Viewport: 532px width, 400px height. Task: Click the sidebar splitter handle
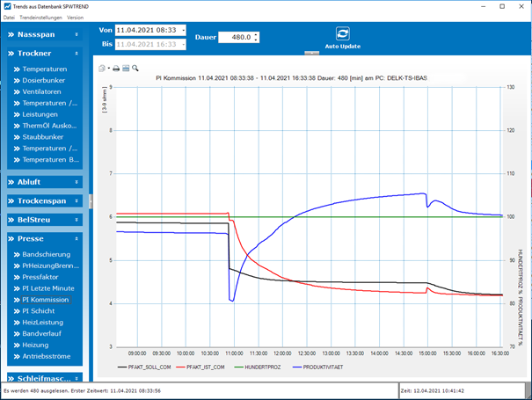tap(91, 201)
